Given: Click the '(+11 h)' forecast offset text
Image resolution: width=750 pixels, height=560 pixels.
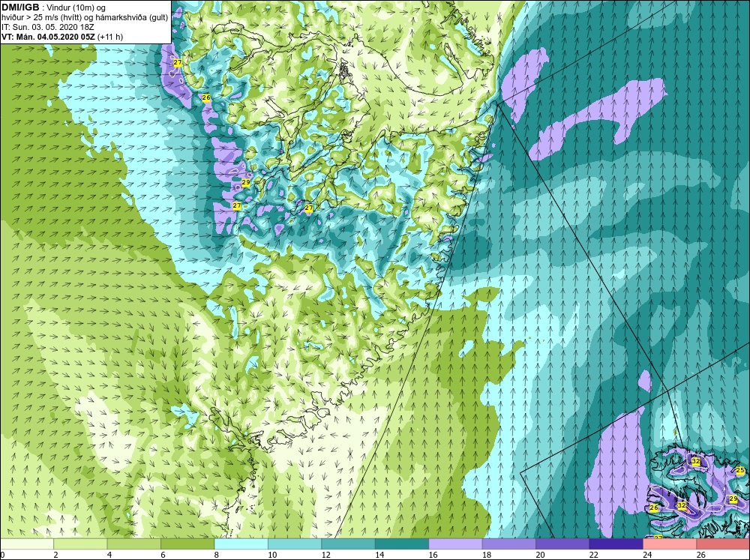Looking at the screenshot, I should coord(110,37).
